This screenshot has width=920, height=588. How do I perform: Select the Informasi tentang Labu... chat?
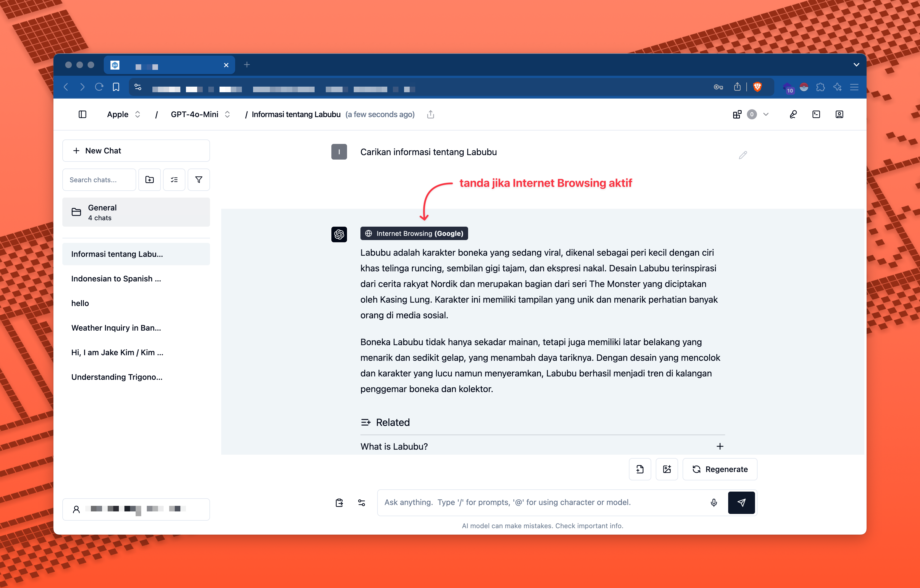[x=136, y=254]
